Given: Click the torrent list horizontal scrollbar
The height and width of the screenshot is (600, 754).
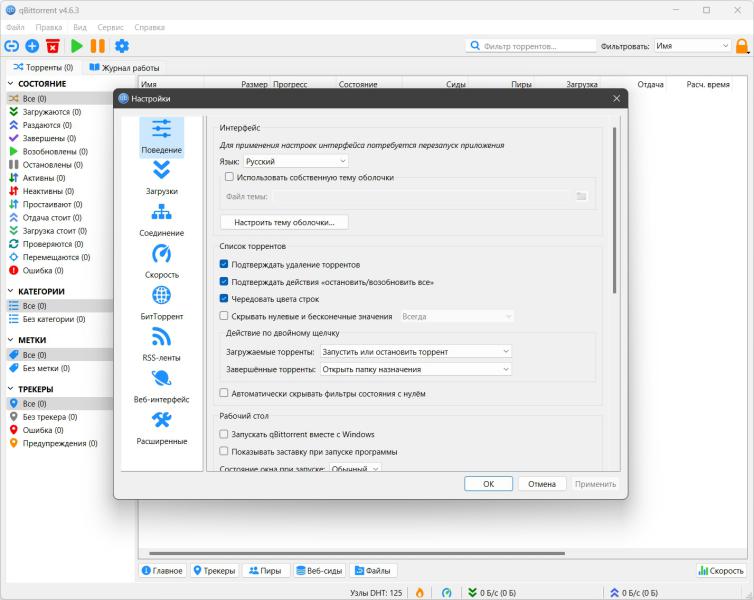Looking at the screenshot, I should pos(357,553).
